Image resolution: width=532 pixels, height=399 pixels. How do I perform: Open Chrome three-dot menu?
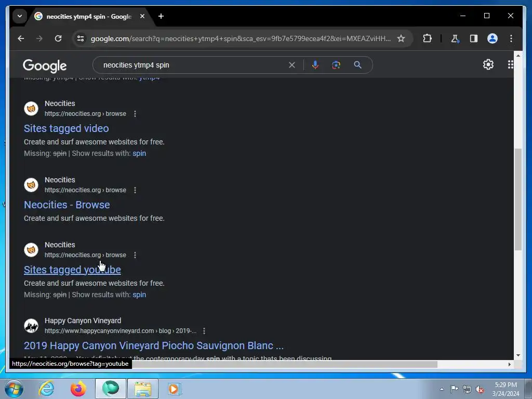pos(511,38)
